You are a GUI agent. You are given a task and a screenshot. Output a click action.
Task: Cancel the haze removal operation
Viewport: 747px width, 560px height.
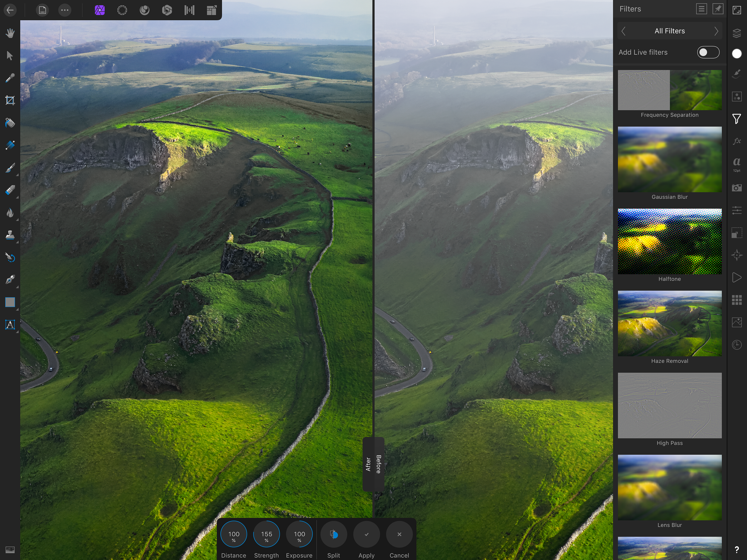(399, 534)
